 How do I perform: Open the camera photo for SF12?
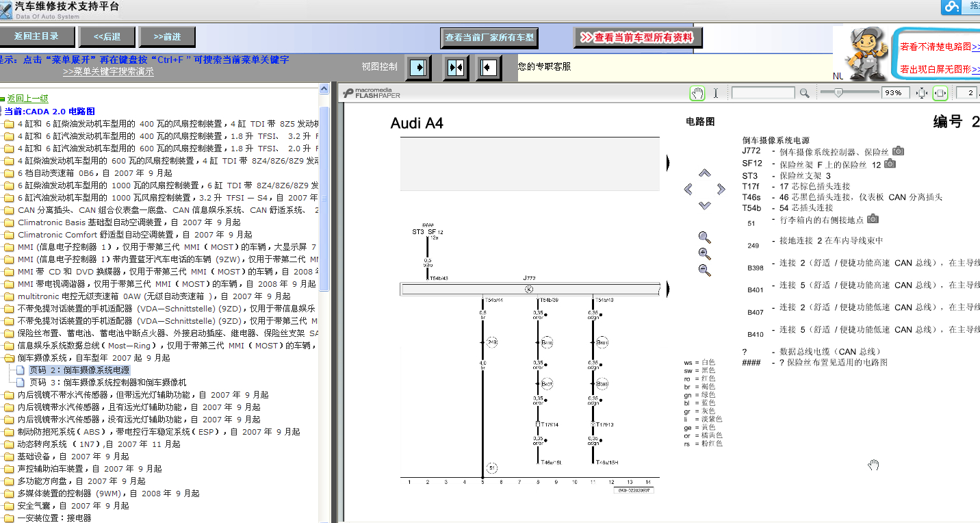[x=890, y=164]
